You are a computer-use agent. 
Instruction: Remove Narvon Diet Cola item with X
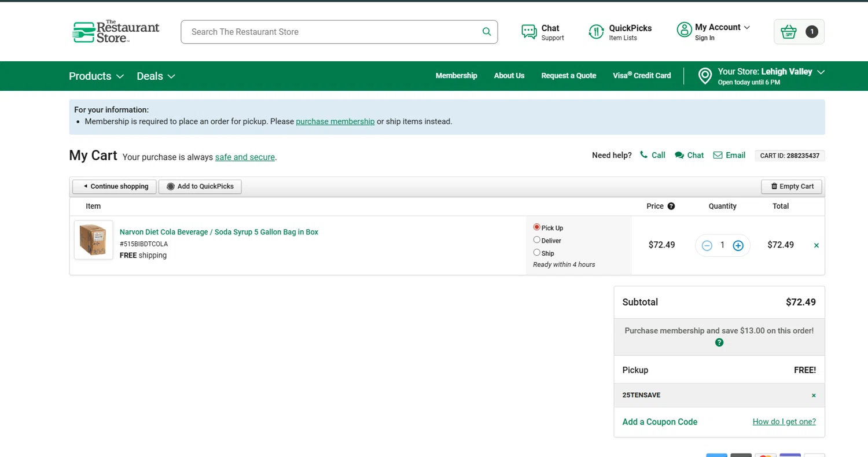click(816, 245)
